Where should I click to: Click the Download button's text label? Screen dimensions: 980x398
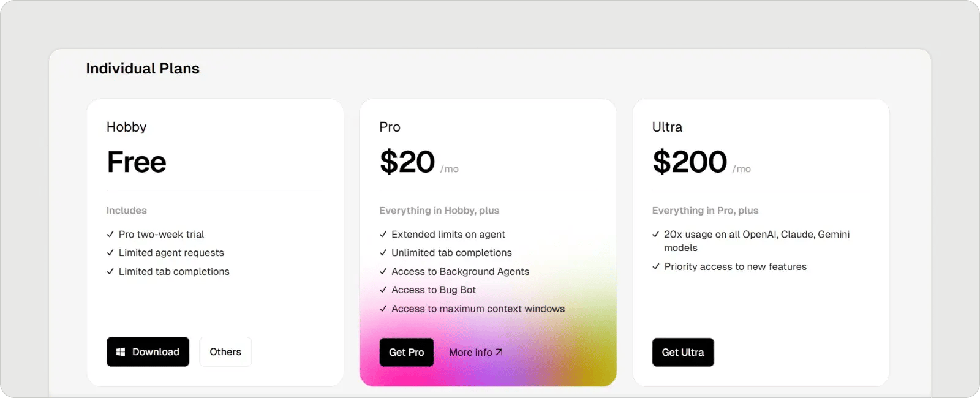point(156,352)
